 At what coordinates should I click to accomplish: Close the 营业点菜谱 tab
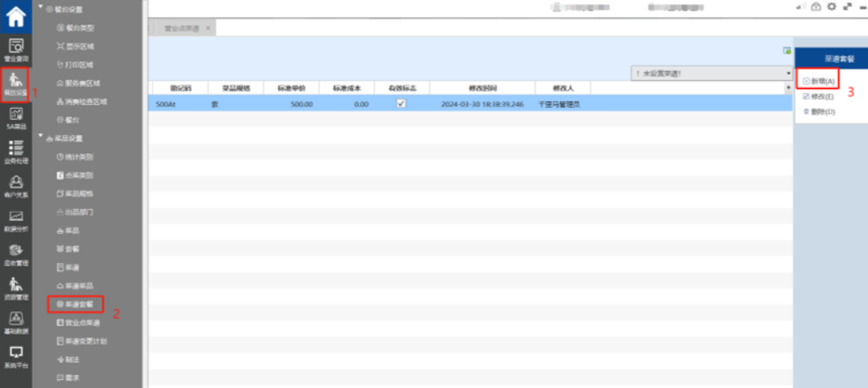pyautogui.click(x=208, y=27)
